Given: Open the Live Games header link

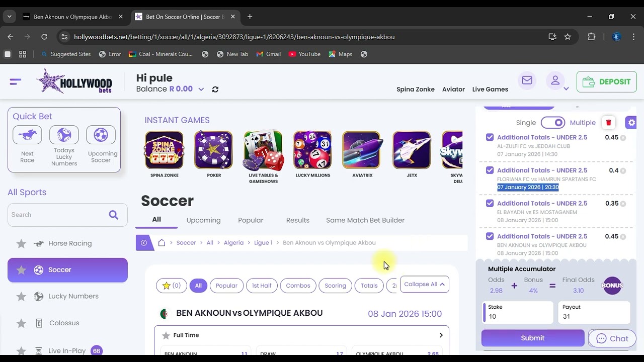Looking at the screenshot, I should pos(490,89).
